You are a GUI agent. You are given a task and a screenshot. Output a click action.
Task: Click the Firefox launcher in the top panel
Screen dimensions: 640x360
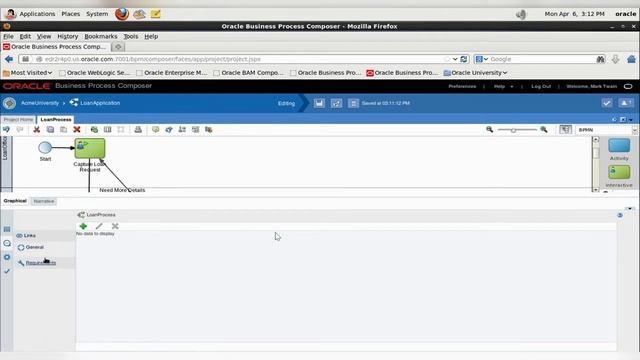[x=122, y=14]
